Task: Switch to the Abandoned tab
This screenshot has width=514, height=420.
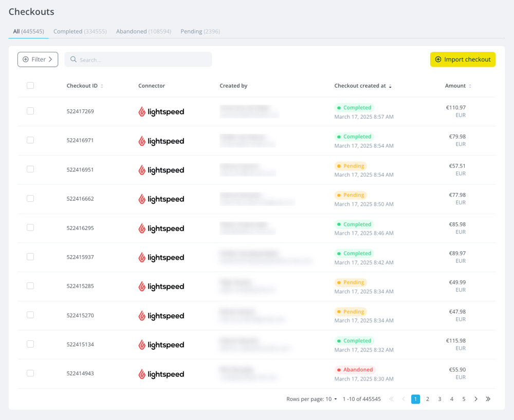Action: click(143, 31)
